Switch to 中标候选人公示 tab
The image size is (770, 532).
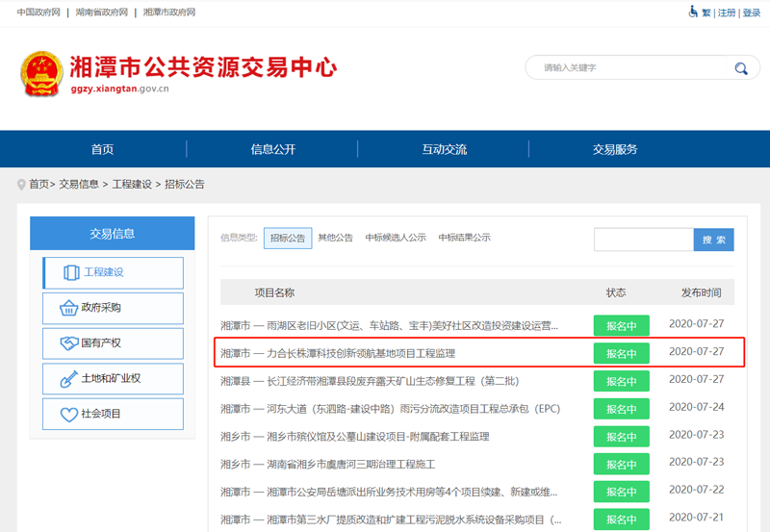click(x=395, y=238)
